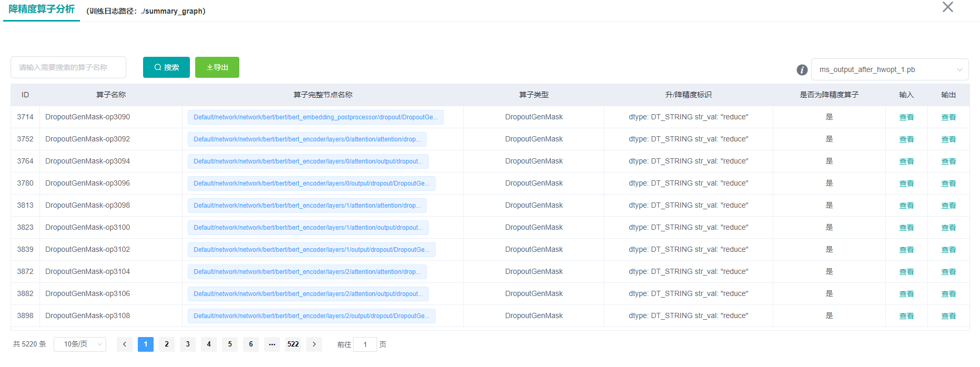Select the 降精度算子分析 tab
Viewport: 980px width, 367px height.
click(42, 9)
